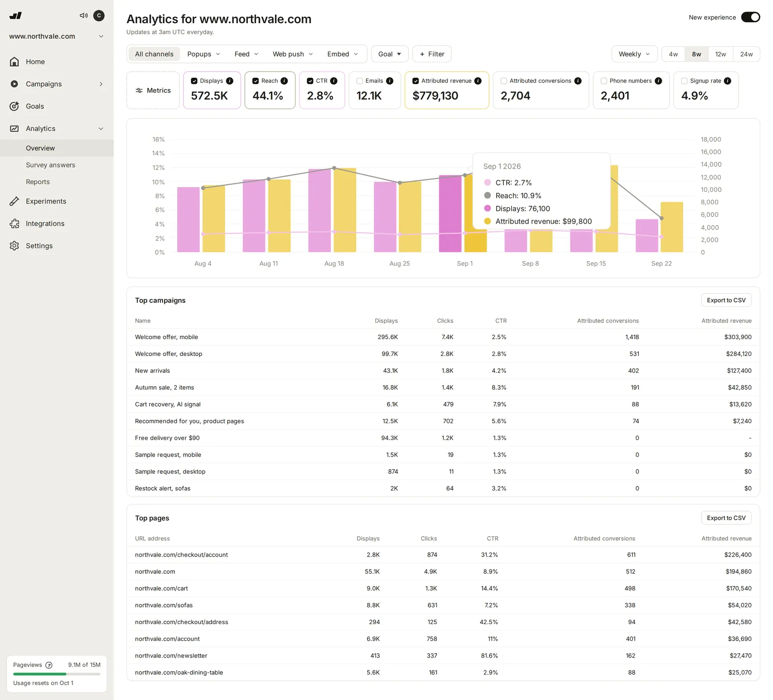The width and height of the screenshot is (773, 700).
Task: Click the Campaigns play icon
Action: pyautogui.click(x=14, y=84)
